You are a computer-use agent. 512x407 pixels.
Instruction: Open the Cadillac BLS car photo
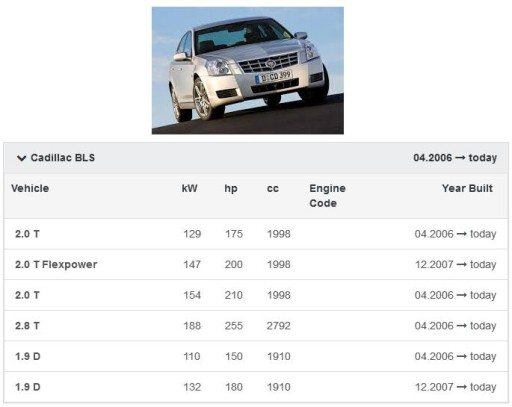tap(248, 70)
